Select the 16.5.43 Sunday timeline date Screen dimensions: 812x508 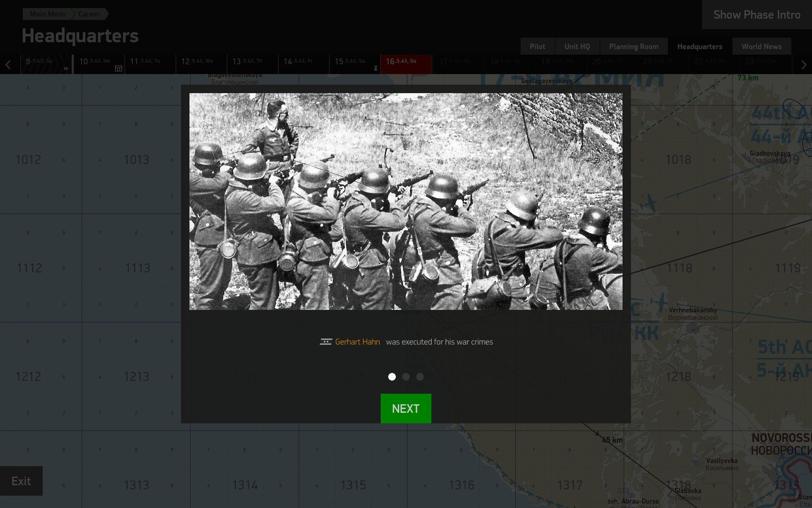(406, 64)
